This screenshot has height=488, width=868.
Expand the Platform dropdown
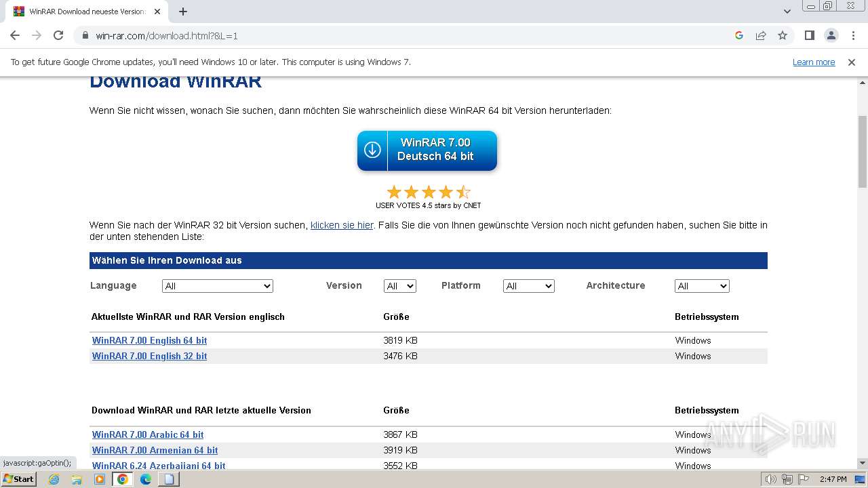[529, 286]
